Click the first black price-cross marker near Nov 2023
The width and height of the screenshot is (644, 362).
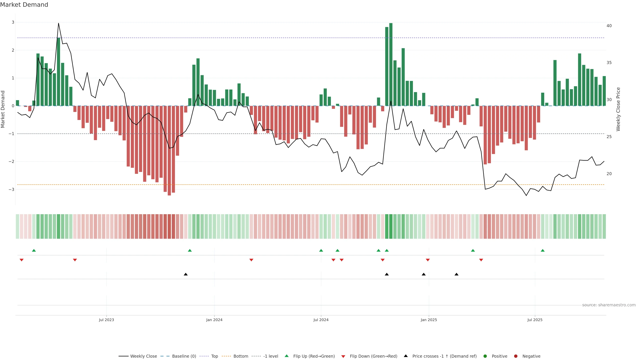(185, 274)
